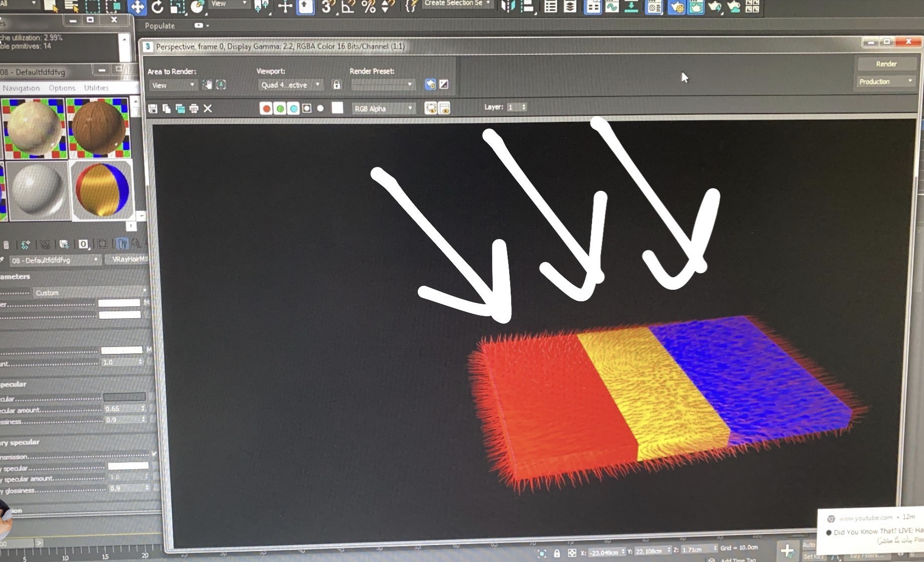924x562 pixels.
Task: Toggle the red channel display
Action: (x=266, y=108)
